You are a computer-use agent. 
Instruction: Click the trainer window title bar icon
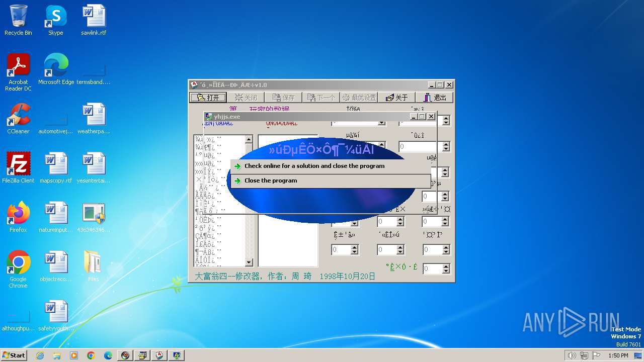(x=194, y=85)
